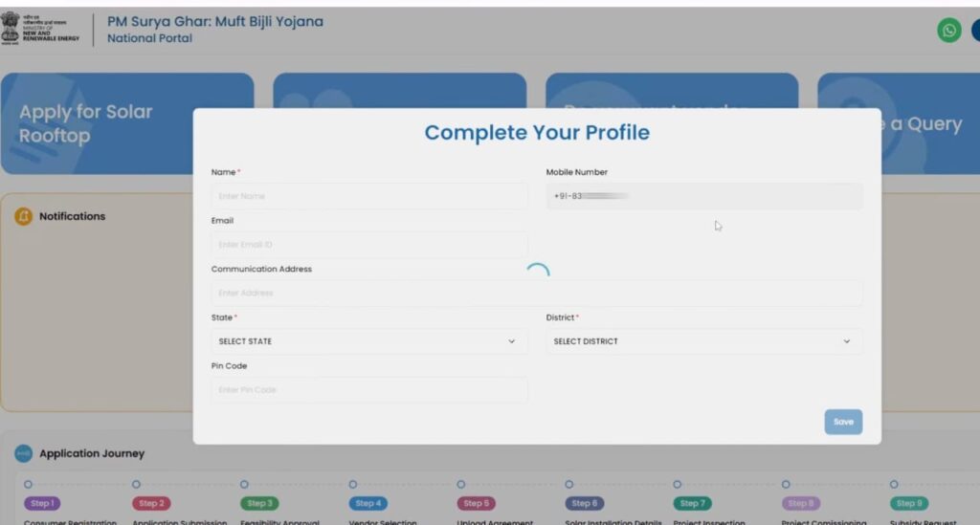The height and width of the screenshot is (525, 980).
Task: Click the Notifications heading text
Action: coord(73,216)
